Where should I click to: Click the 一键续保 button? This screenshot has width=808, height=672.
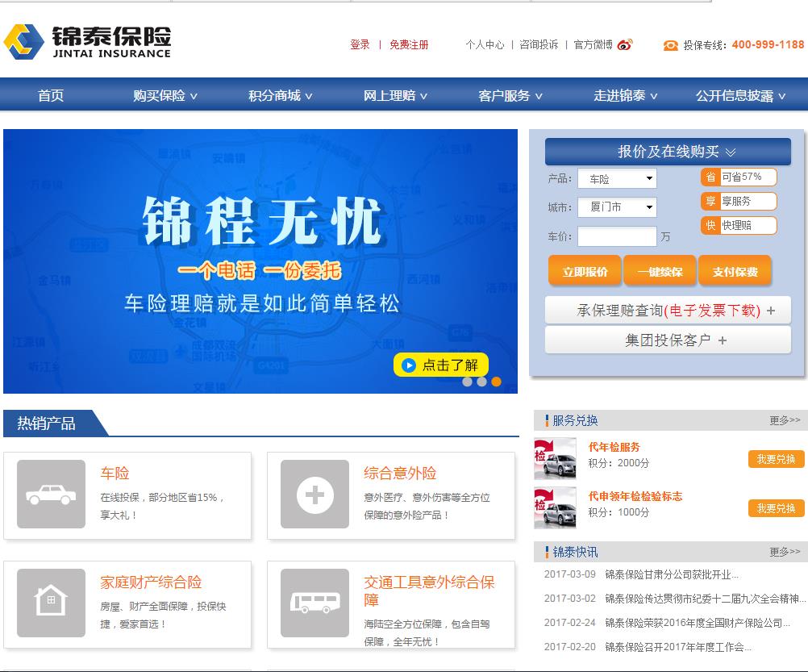tap(660, 271)
